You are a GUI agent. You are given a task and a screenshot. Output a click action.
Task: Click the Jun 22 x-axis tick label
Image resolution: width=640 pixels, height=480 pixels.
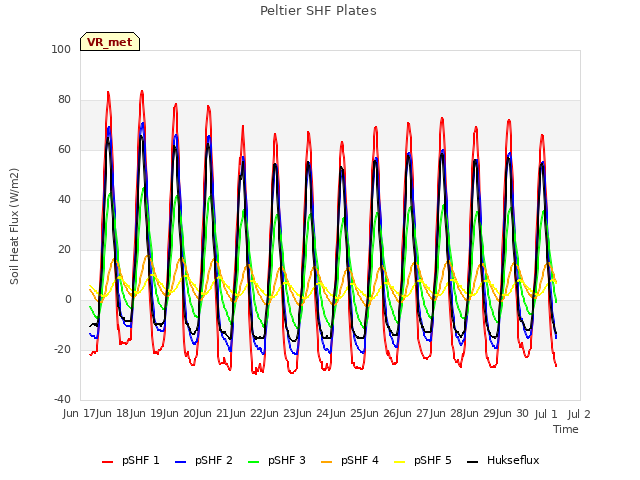click(x=248, y=413)
